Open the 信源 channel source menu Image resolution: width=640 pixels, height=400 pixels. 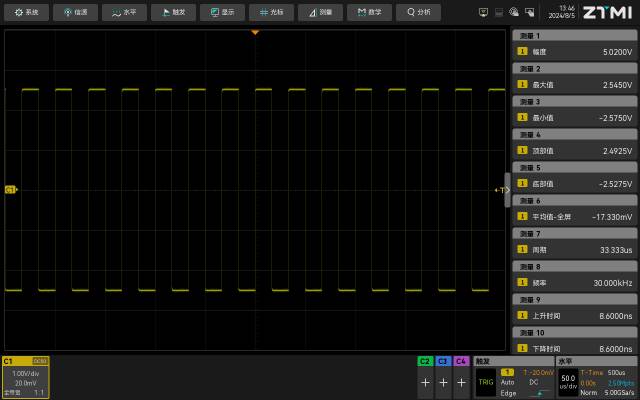click(x=76, y=12)
